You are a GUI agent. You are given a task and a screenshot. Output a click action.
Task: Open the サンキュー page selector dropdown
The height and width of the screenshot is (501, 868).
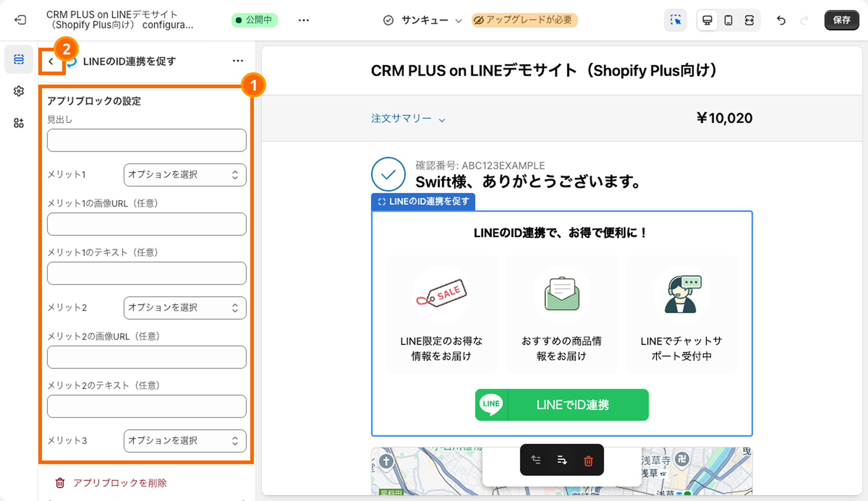point(422,20)
